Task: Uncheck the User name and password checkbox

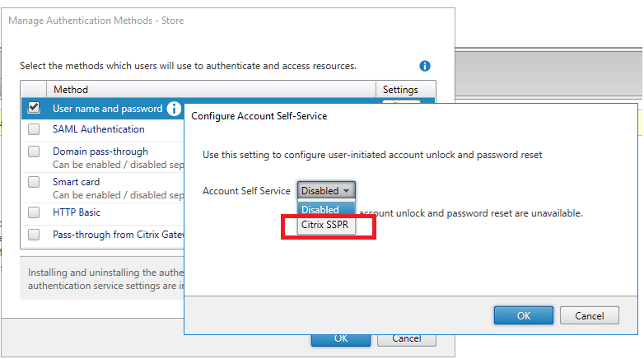Action: 34,107
